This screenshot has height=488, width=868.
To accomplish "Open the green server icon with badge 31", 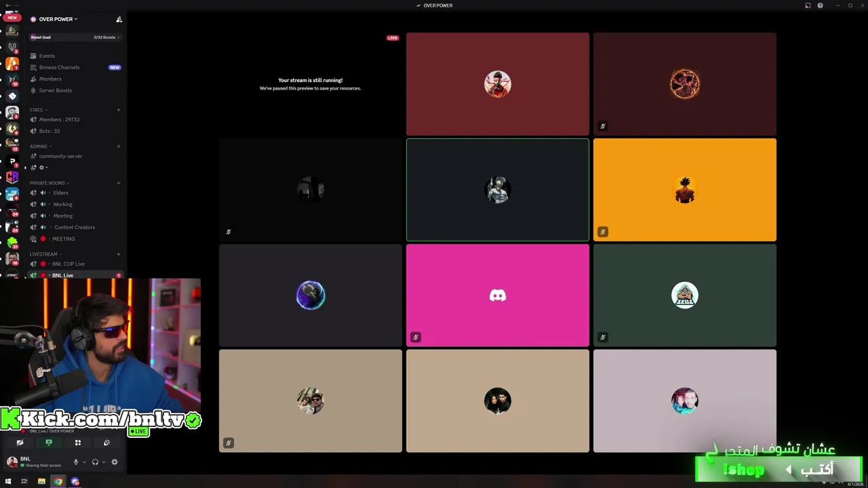I will (x=12, y=243).
